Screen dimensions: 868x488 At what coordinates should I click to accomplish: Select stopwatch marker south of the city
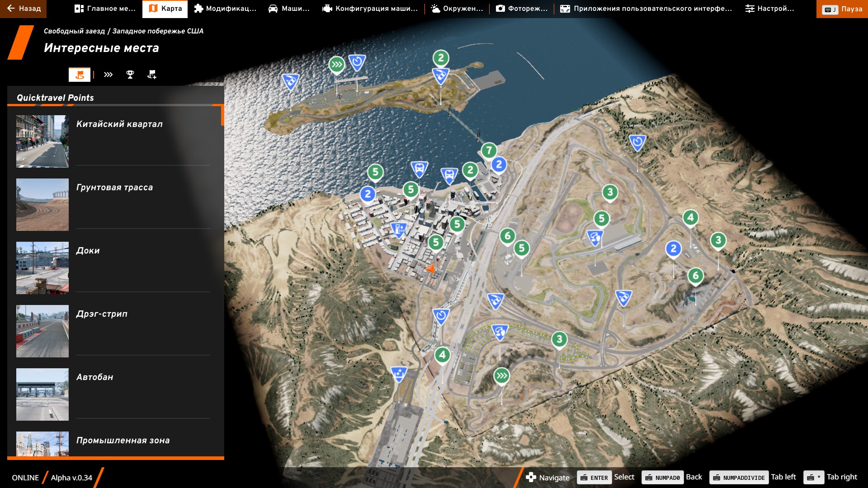tap(441, 316)
